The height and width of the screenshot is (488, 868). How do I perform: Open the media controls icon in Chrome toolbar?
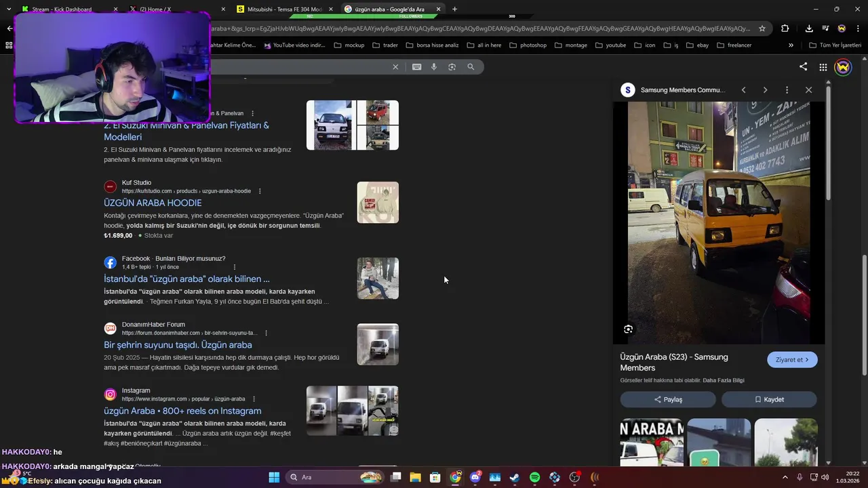coord(825,28)
